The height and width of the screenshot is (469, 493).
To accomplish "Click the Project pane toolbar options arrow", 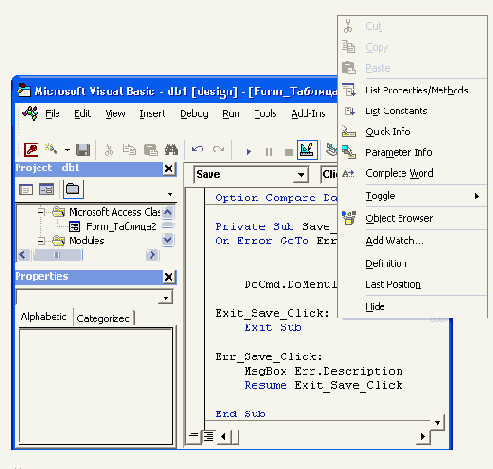I will point(170,194).
